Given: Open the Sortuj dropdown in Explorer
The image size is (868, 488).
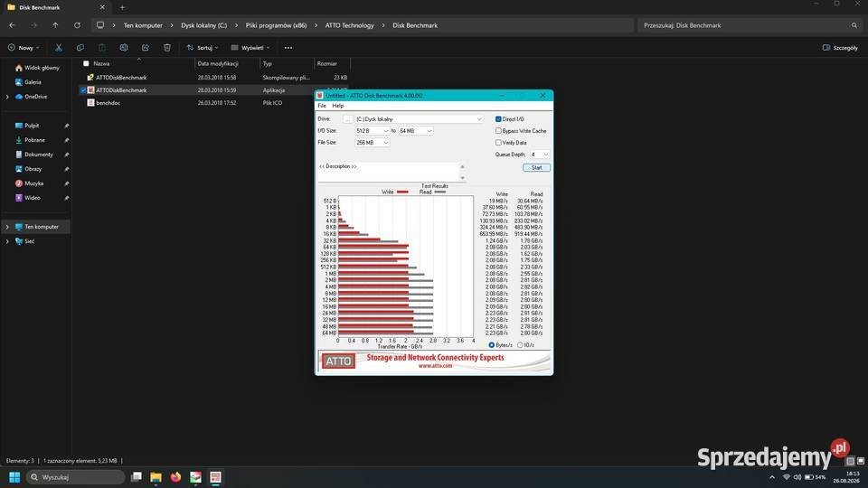Looking at the screenshot, I should pyautogui.click(x=202, y=48).
